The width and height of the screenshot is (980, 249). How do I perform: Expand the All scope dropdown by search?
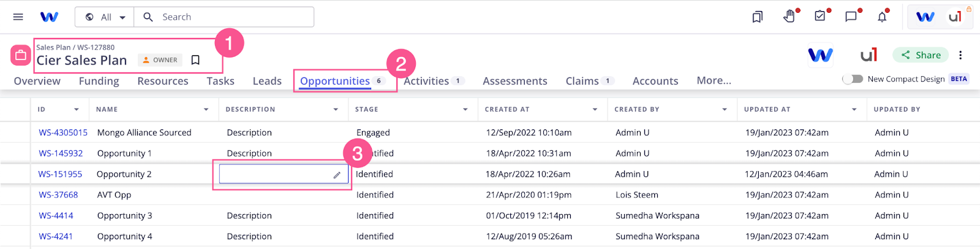(106, 17)
